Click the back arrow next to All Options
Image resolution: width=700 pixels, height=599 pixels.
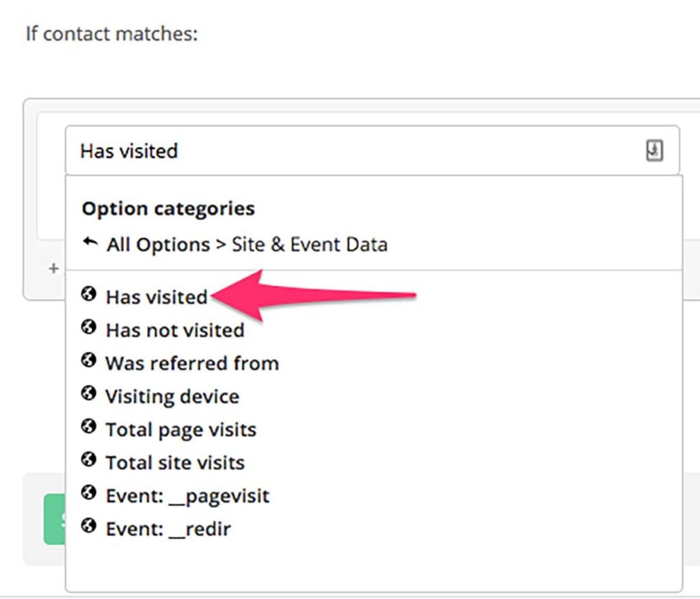tap(90, 243)
